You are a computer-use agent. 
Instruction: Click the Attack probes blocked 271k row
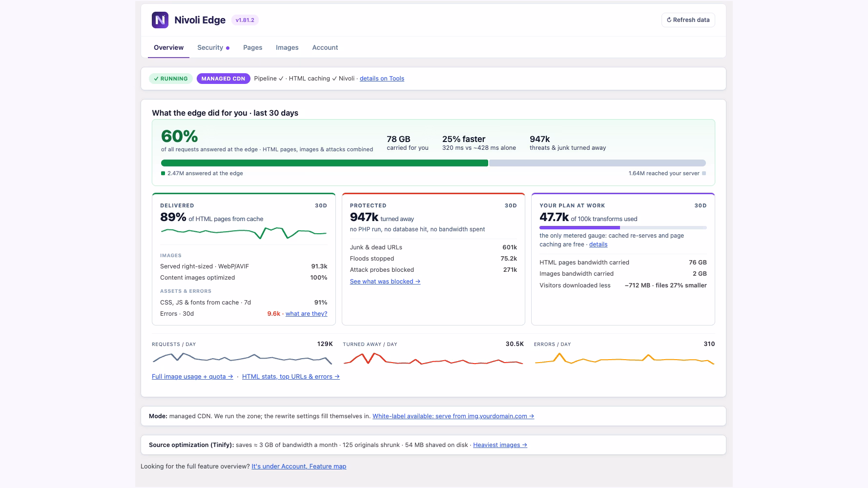coord(433,270)
